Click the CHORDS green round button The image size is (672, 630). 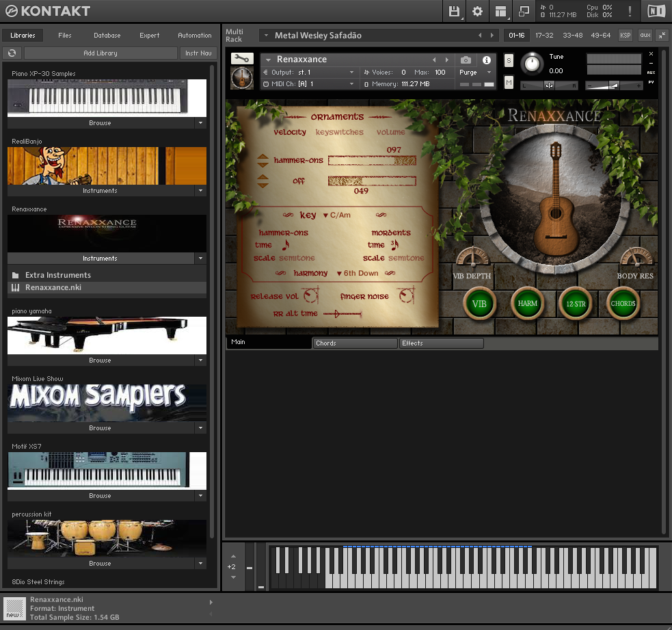[623, 304]
